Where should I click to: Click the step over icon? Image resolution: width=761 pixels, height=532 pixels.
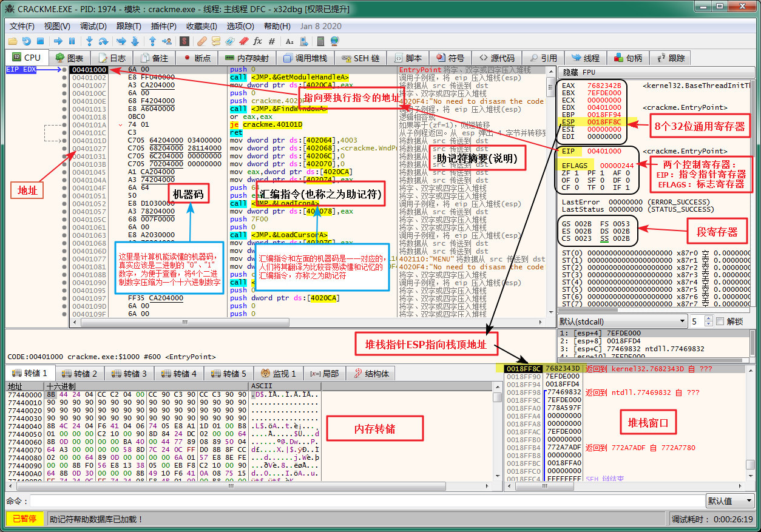coord(103,41)
